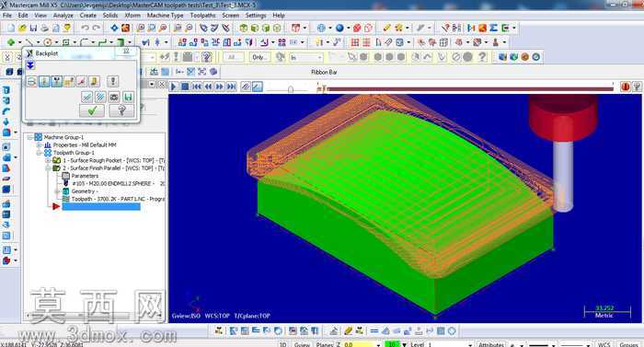
Task: Click the Open file folder icon
Action: pos(22,28)
